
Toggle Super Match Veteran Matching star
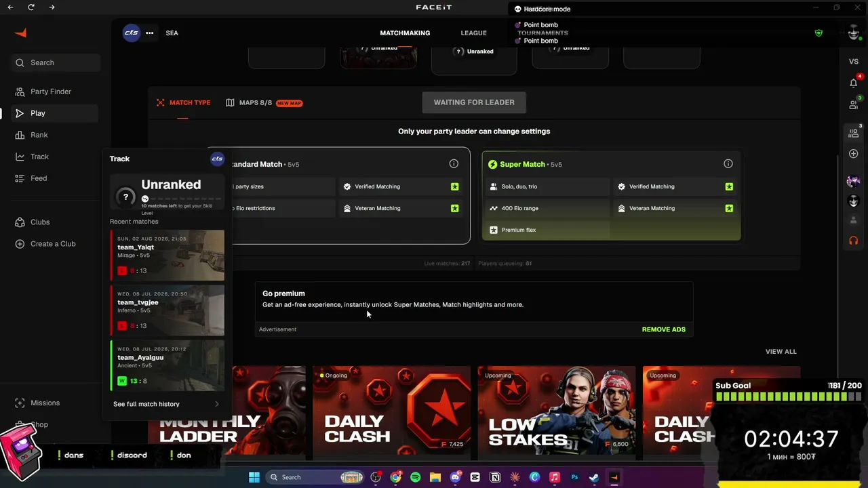coord(729,208)
